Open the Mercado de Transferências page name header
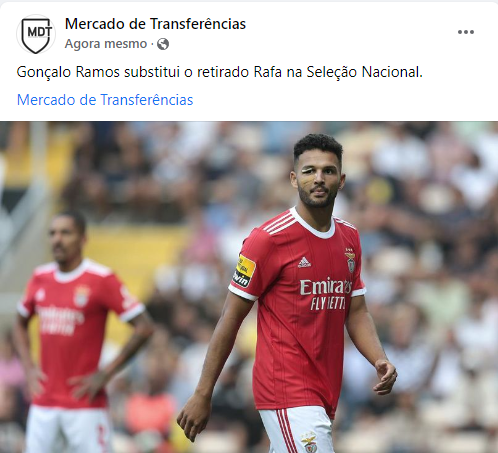Image resolution: width=498 pixels, height=453 pixels. click(155, 24)
